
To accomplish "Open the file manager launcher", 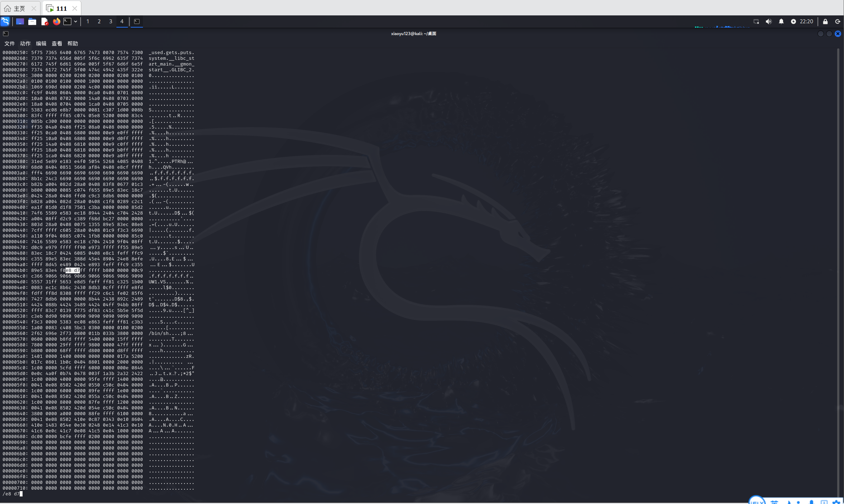I will coord(32,21).
